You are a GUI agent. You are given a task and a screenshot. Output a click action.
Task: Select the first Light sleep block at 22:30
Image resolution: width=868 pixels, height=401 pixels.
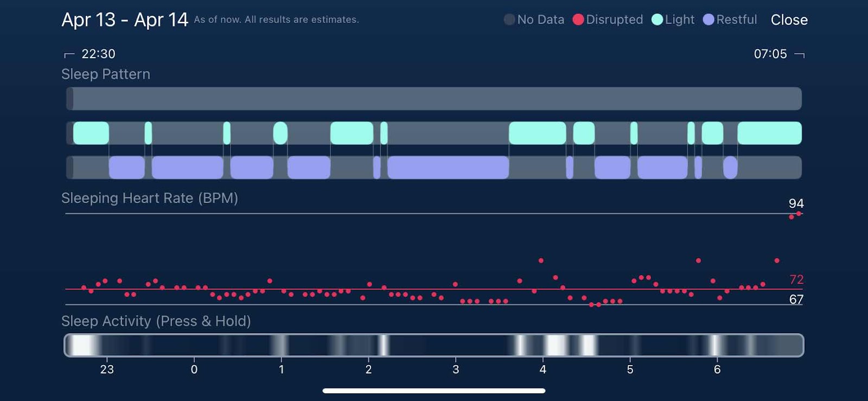click(x=91, y=133)
